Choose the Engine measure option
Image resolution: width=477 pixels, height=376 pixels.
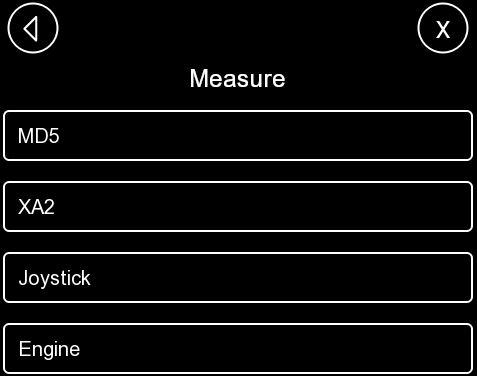tap(238, 349)
